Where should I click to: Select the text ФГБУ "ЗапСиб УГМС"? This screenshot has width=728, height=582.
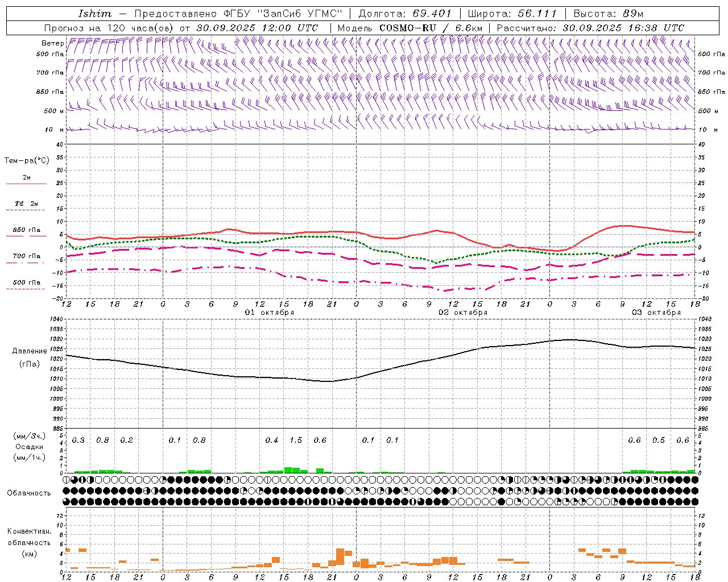284,14
